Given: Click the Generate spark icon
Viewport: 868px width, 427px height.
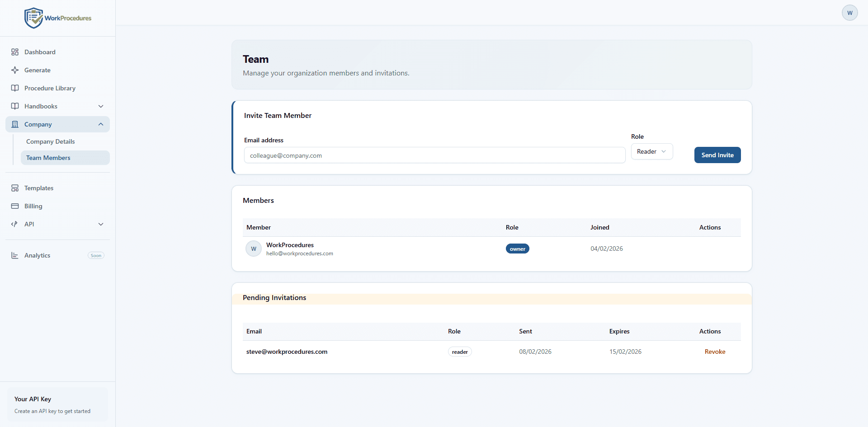Looking at the screenshot, I should [15, 70].
